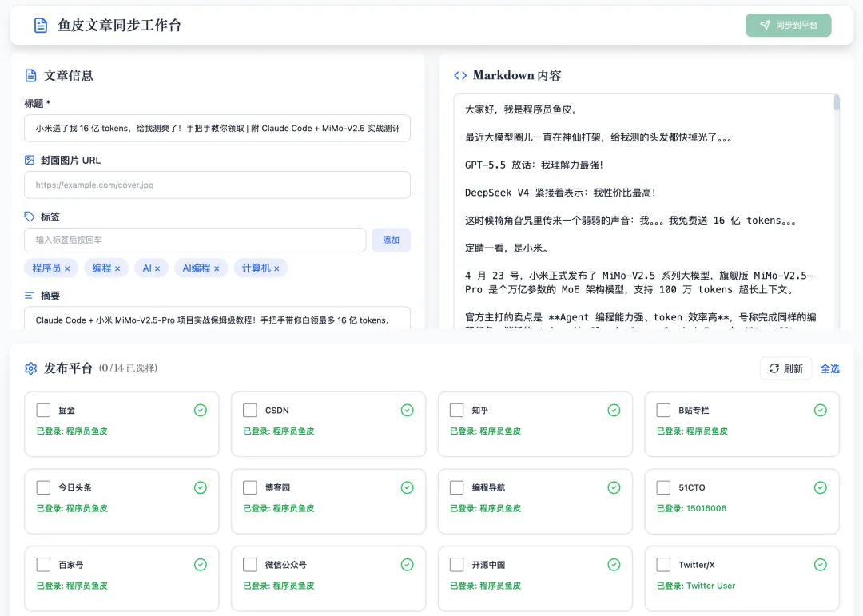
Task: Check the 51CTO platform checkbox
Action: tap(664, 487)
